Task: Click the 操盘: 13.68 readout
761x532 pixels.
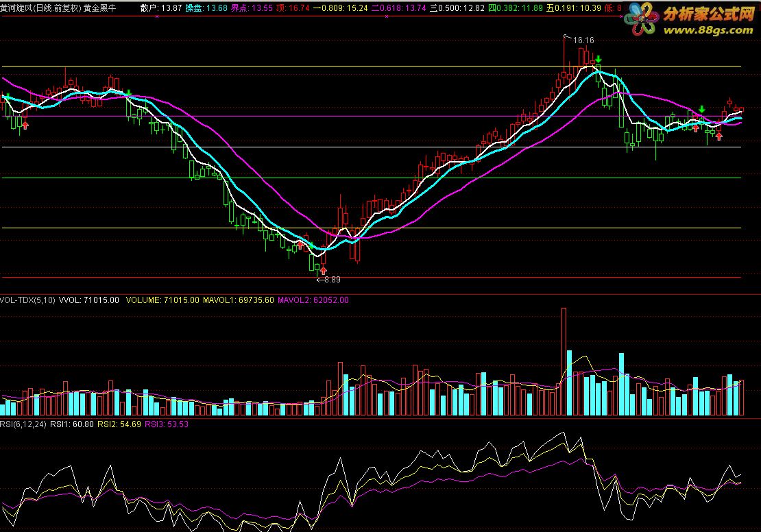Action: click(x=206, y=8)
